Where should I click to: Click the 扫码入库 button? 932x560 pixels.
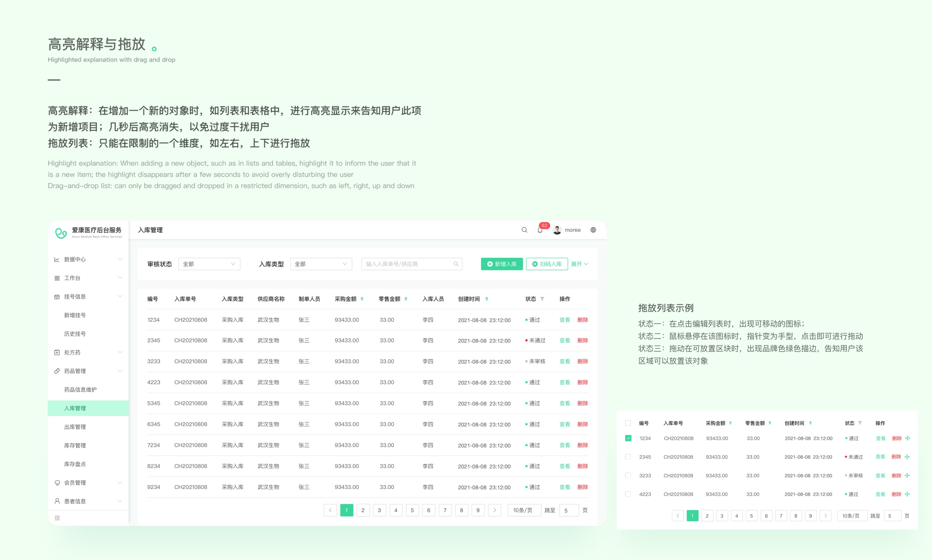(547, 264)
